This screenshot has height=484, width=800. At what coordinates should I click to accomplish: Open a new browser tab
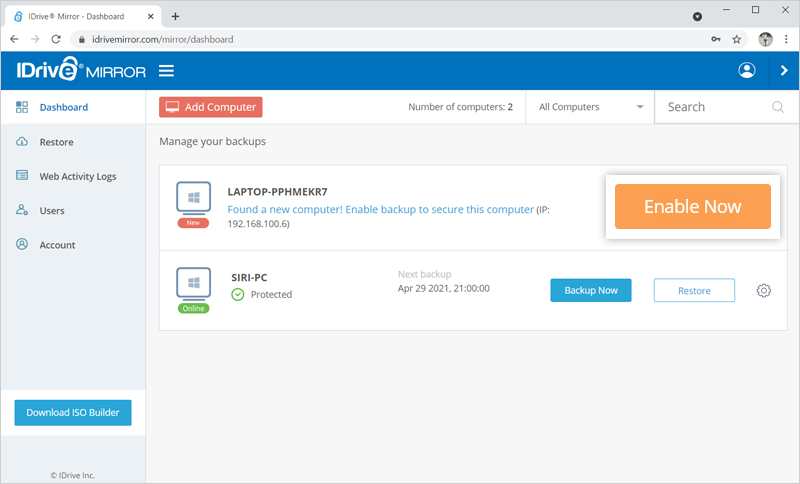[175, 16]
